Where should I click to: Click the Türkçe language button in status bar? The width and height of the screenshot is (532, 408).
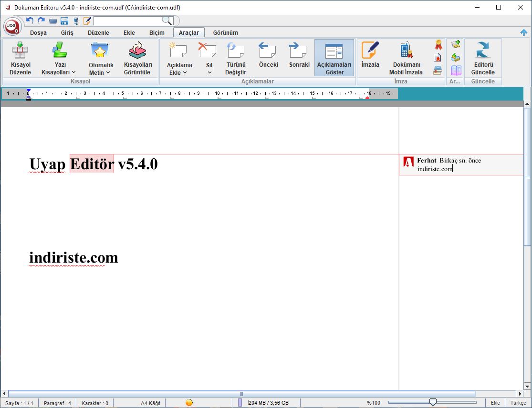pyautogui.click(x=518, y=403)
